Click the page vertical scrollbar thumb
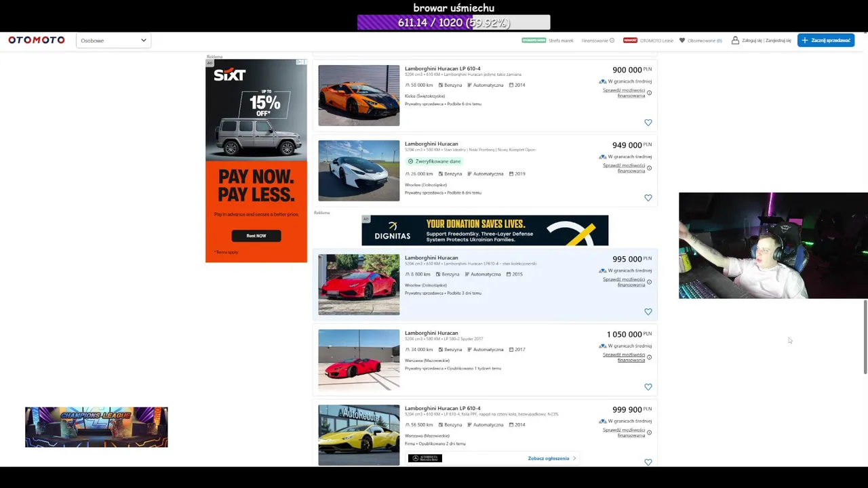This screenshot has width=868, height=488. [x=865, y=336]
